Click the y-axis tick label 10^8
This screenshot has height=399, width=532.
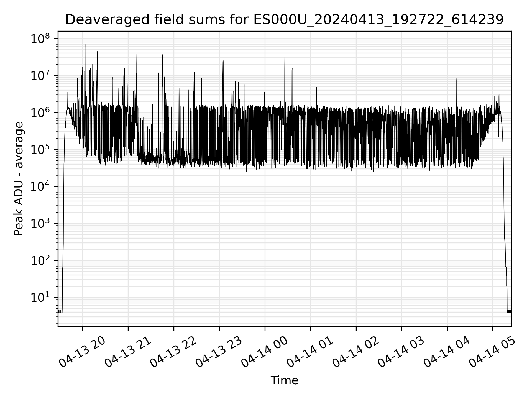tap(40, 39)
